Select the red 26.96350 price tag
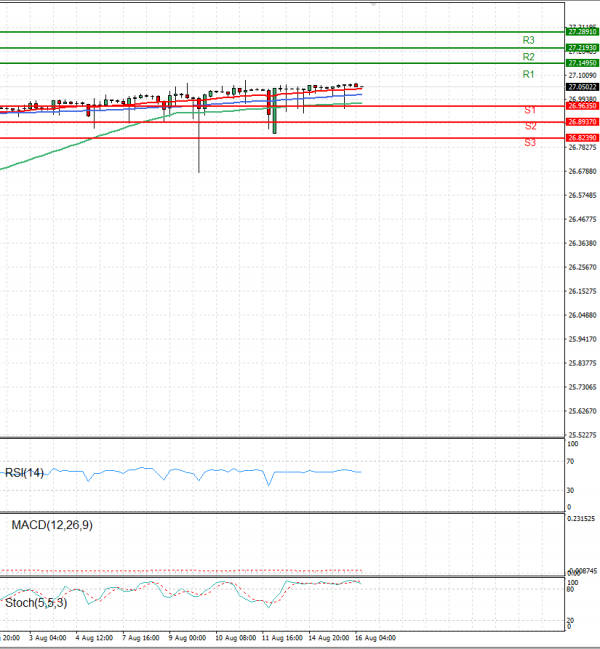 (582, 106)
